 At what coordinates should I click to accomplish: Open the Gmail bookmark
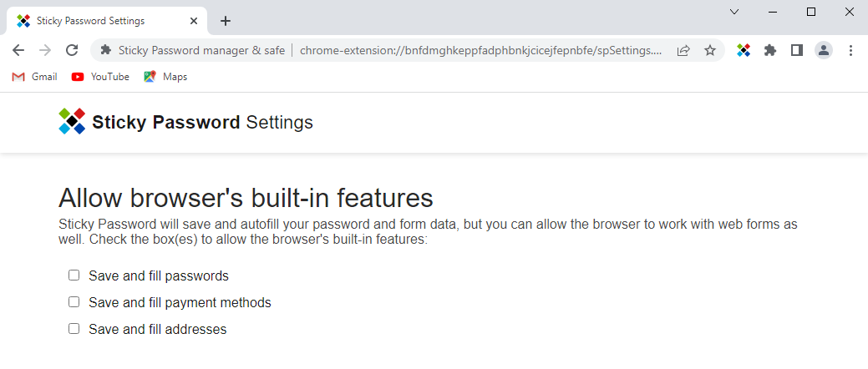tap(34, 77)
